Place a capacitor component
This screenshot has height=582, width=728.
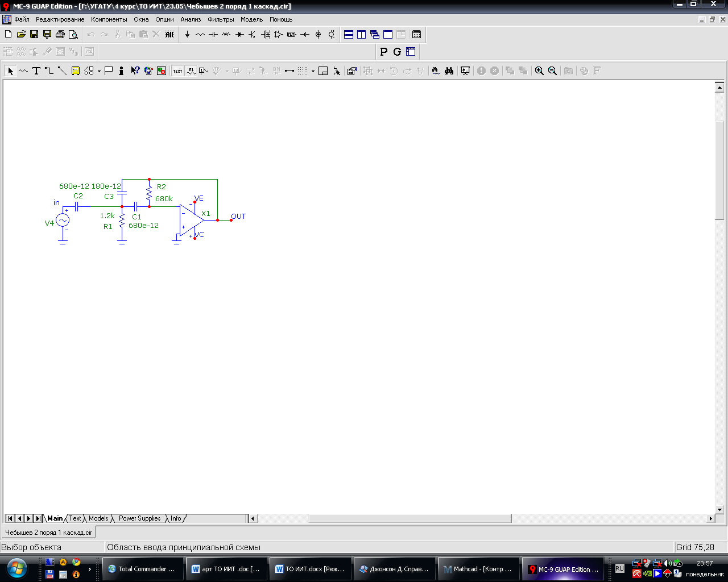(213, 34)
